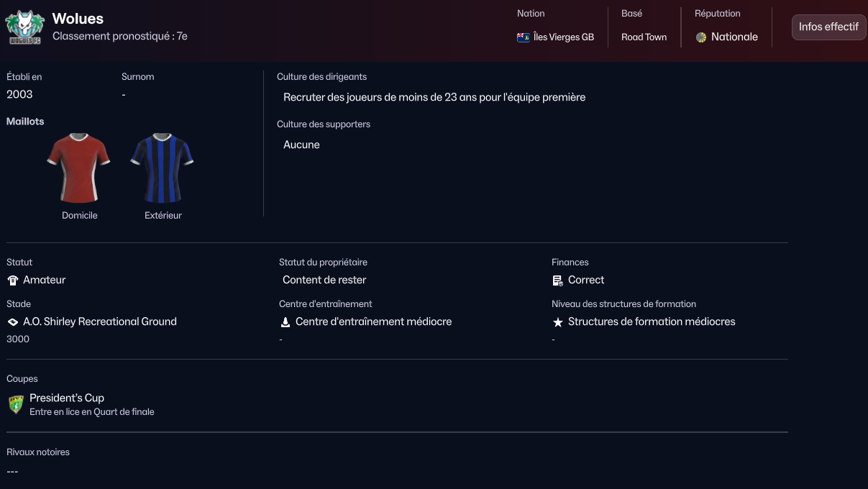
Task: Click the training centre cone icon
Action: (285, 322)
